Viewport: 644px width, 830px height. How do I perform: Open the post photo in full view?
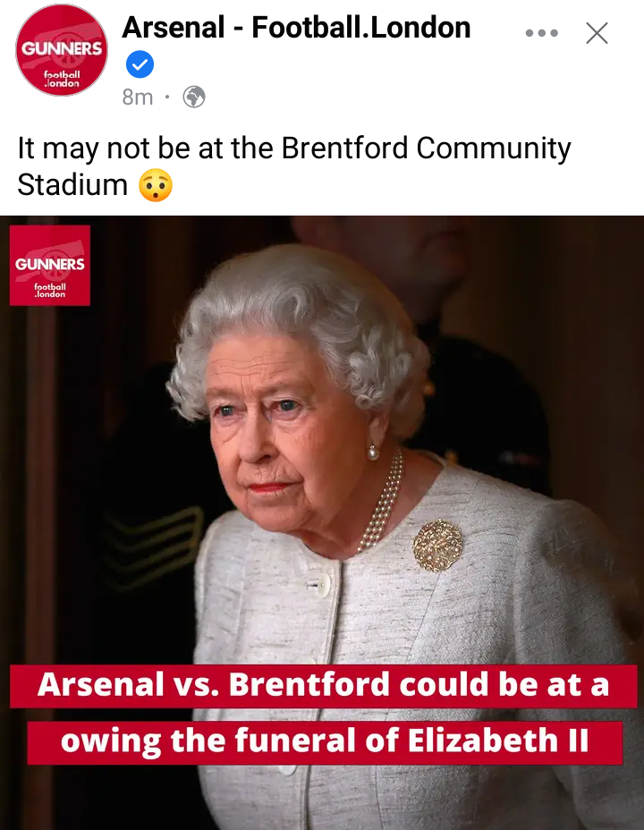[x=322, y=522]
